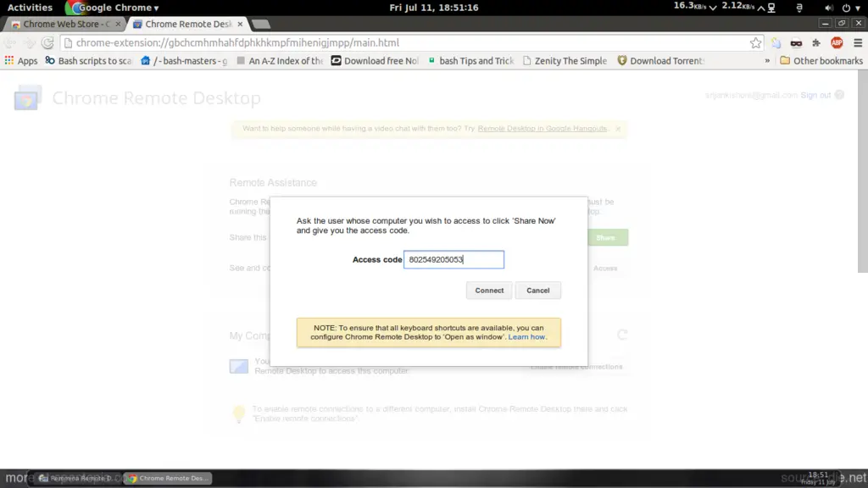Screen dimensions: 868x488
Task: Open Remote Desktop in Google Hangouts link
Action: [x=542, y=129]
